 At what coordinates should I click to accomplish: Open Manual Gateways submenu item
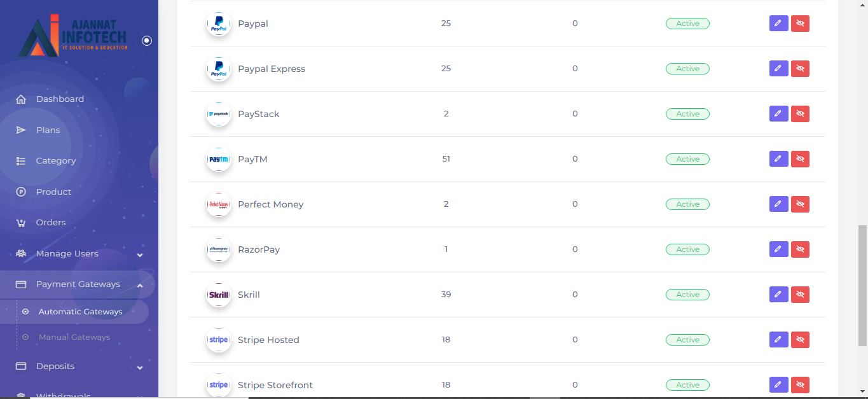(74, 337)
